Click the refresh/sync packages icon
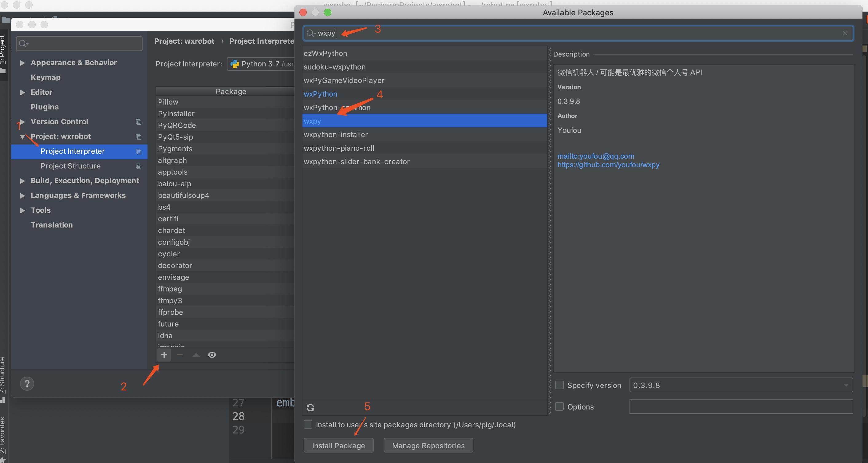 pyautogui.click(x=310, y=407)
